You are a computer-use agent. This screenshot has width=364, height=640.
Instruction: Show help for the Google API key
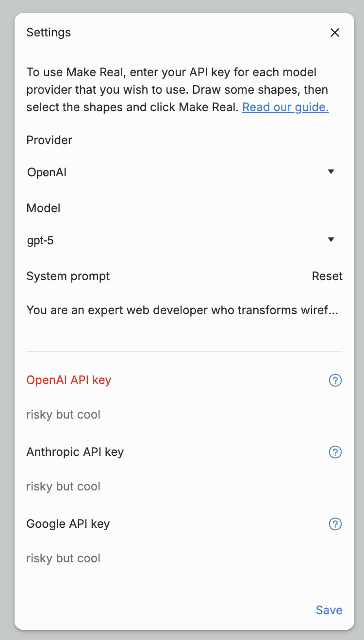click(x=335, y=524)
